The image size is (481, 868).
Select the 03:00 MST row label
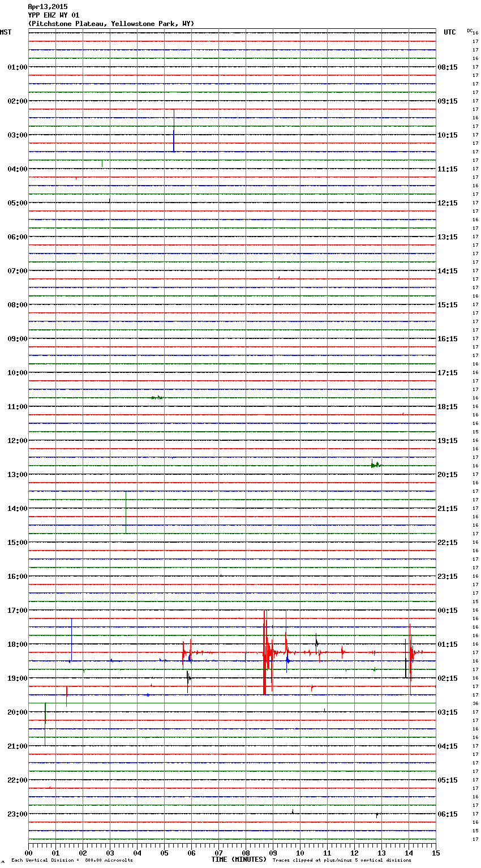pos(18,135)
